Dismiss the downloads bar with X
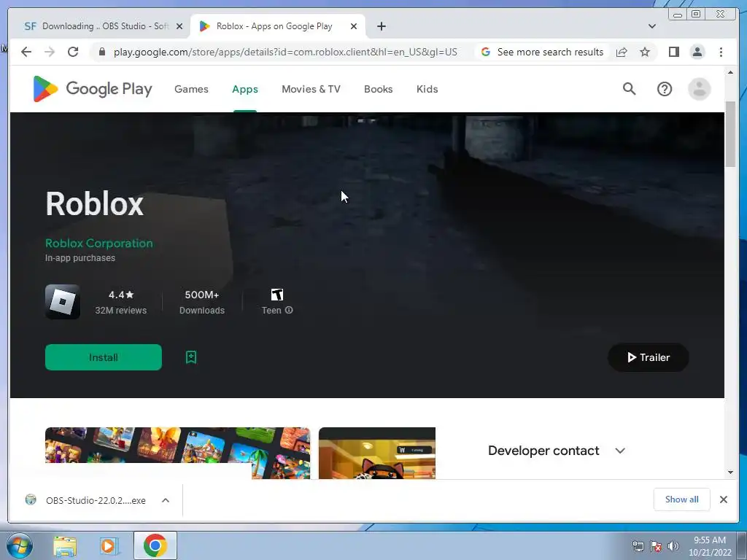 723,499
